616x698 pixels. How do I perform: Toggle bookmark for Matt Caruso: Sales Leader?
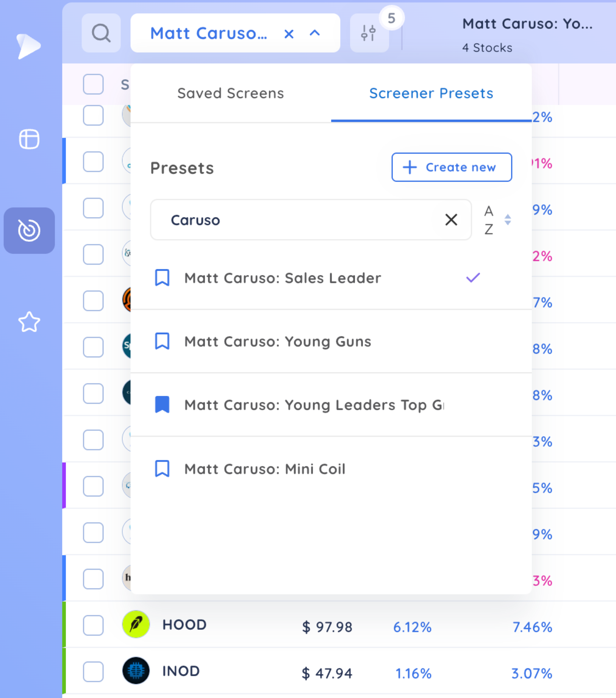pyautogui.click(x=162, y=278)
